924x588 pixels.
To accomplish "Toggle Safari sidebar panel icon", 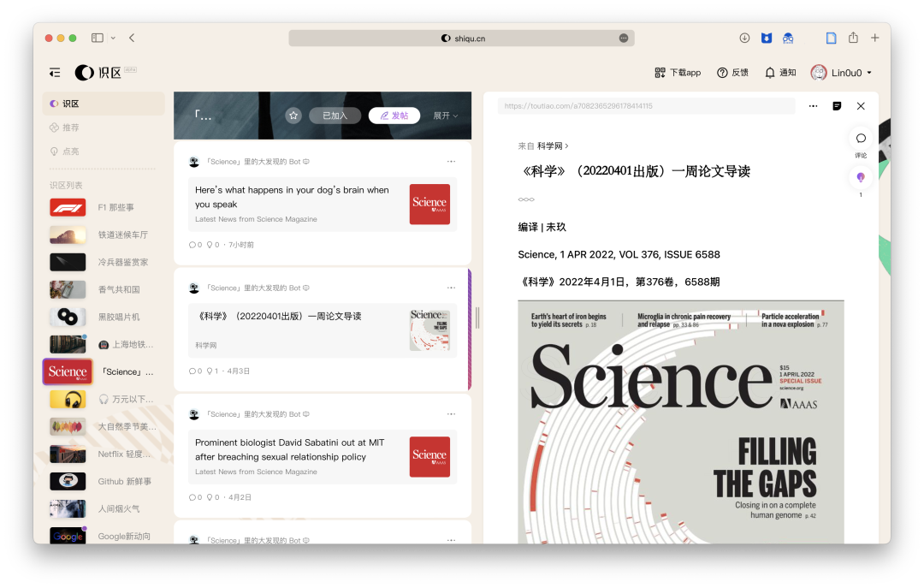I will click(x=98, y=38).
